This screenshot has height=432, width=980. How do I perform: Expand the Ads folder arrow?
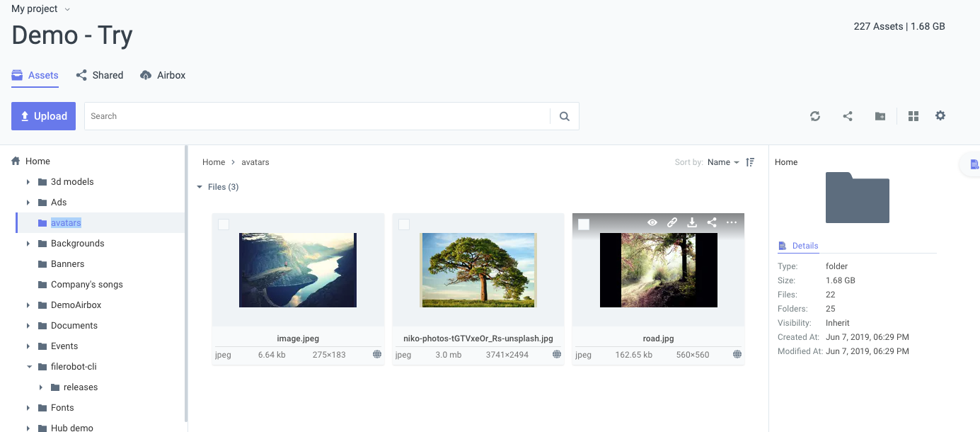tap(28, 203)
